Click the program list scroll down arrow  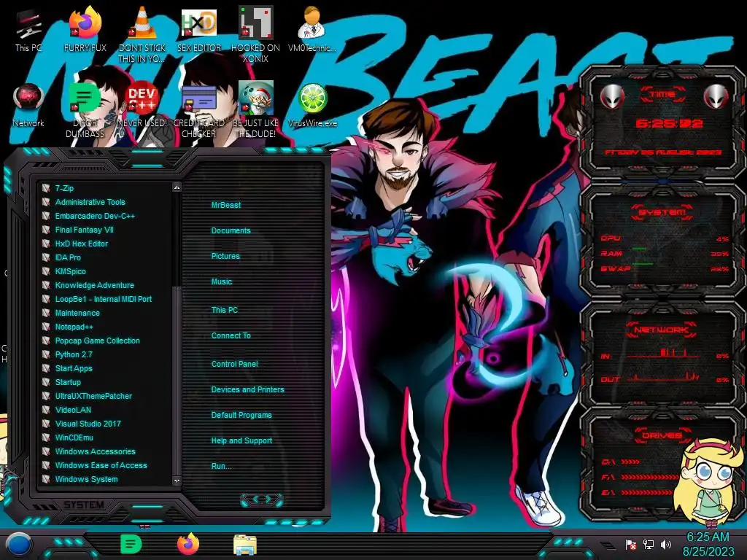point(177,481)
